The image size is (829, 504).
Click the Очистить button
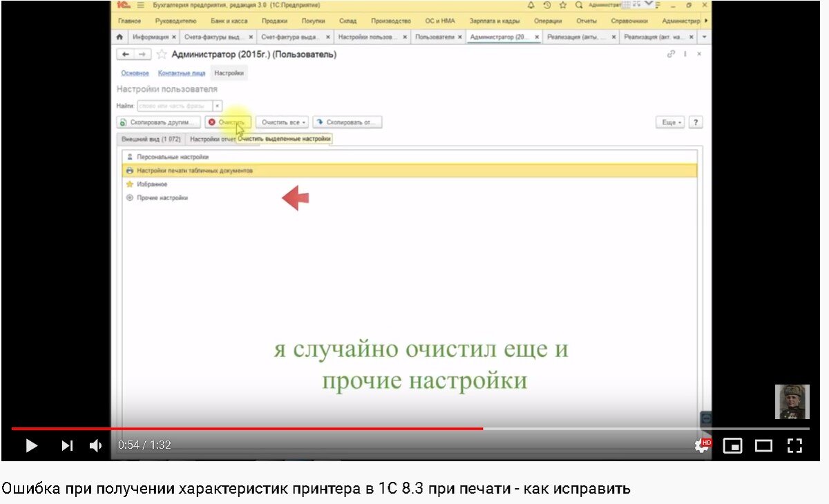(228, 122)
